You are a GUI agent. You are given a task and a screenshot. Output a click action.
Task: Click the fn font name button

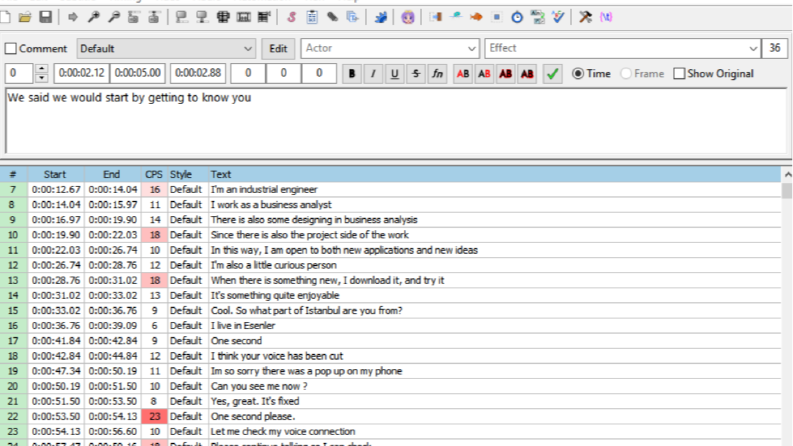tap(437, 74)
